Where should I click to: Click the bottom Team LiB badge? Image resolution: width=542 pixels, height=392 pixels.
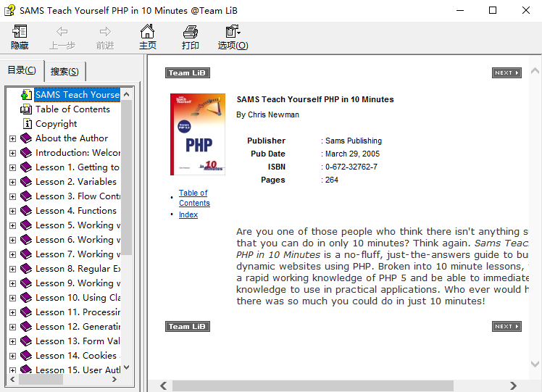click(x=187, y=327)
